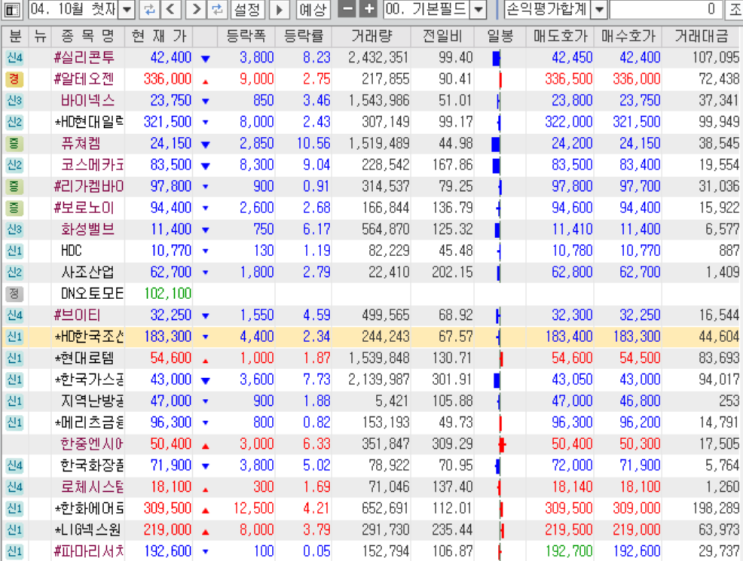Click the 정 badge on DN오토모티브 row

coord(14,294)
